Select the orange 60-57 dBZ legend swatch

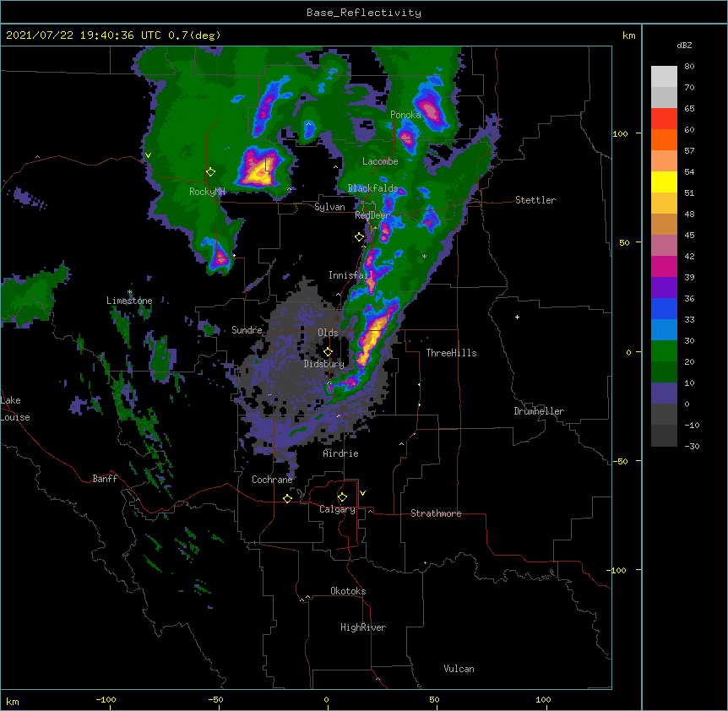click(664, 140)
